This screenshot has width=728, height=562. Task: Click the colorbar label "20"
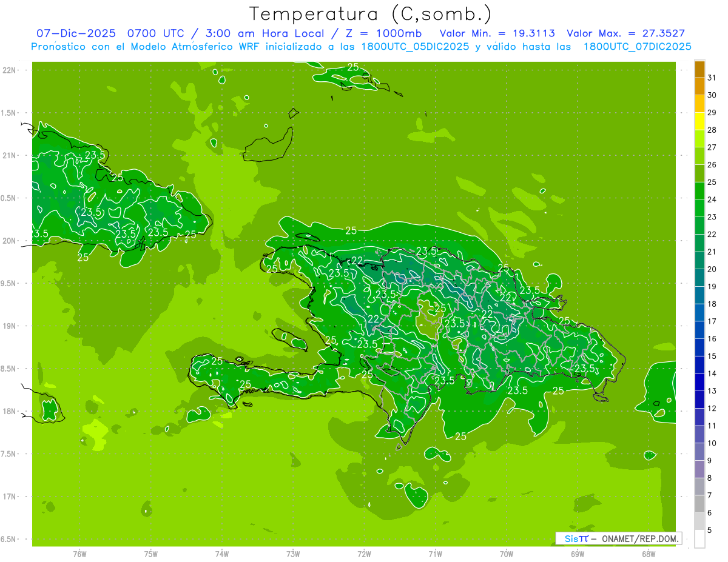tap(712, 269)
